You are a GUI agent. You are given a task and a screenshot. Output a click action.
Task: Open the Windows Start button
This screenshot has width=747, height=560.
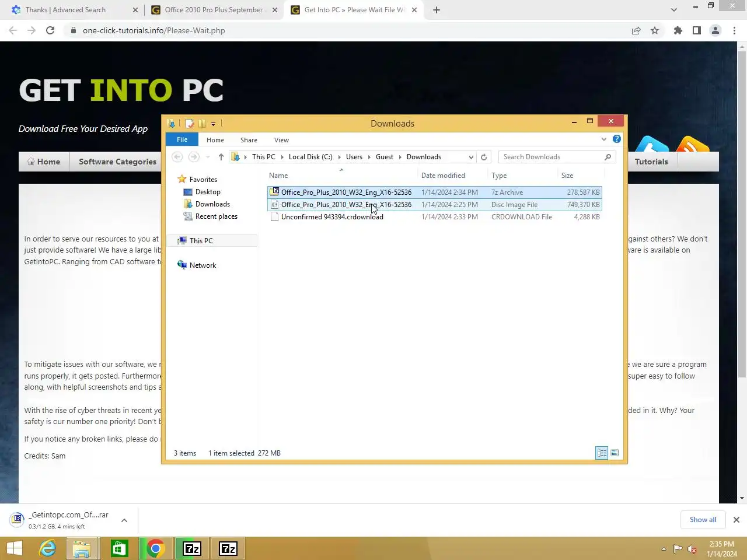[x=14, y=548]
